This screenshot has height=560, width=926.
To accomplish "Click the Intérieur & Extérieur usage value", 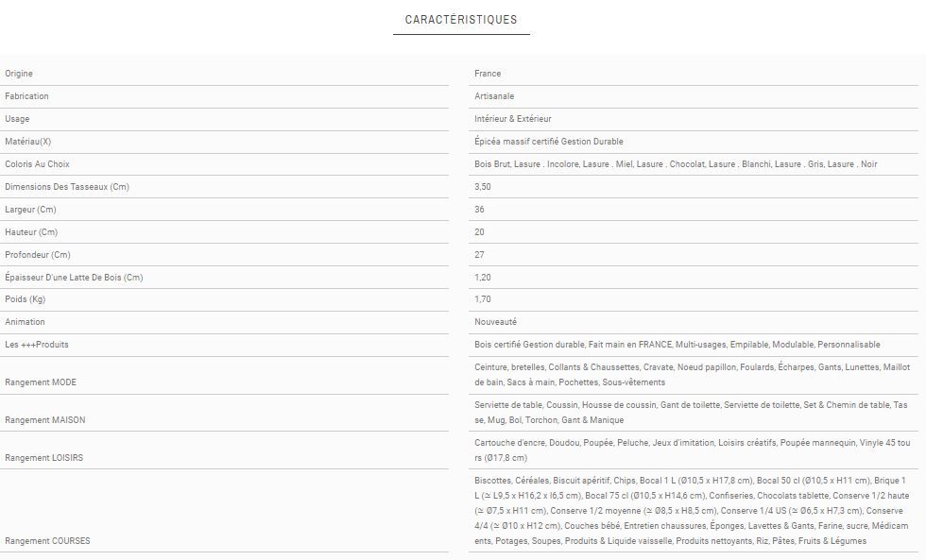I will pos(513,119).
